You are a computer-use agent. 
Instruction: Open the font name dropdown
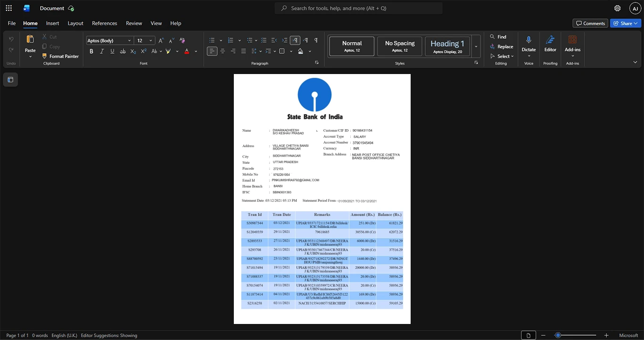pyautogui.click(x=130, y=41)
